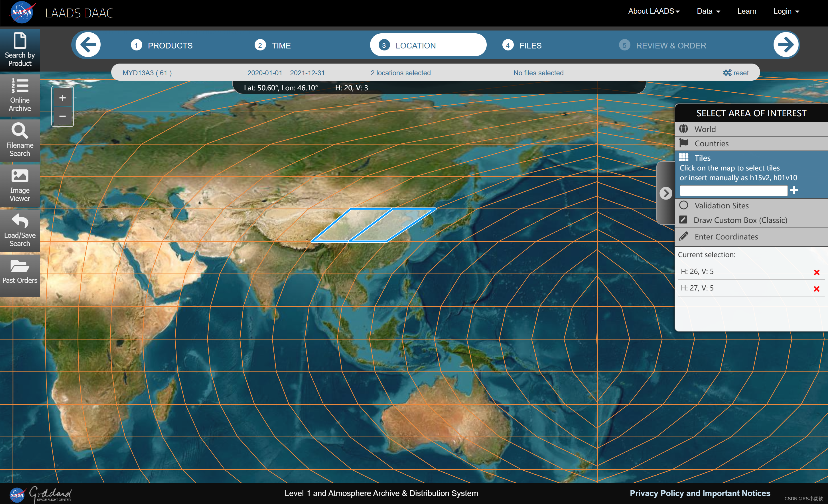The height and width of the screenshot is (504, 828).
Task: Go to step 4 Files
Action: [522, 45]
